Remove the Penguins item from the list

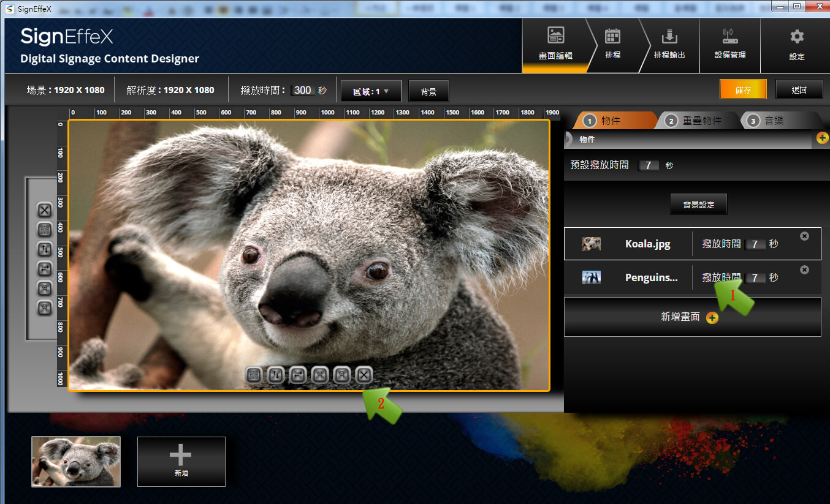(804, 270)
